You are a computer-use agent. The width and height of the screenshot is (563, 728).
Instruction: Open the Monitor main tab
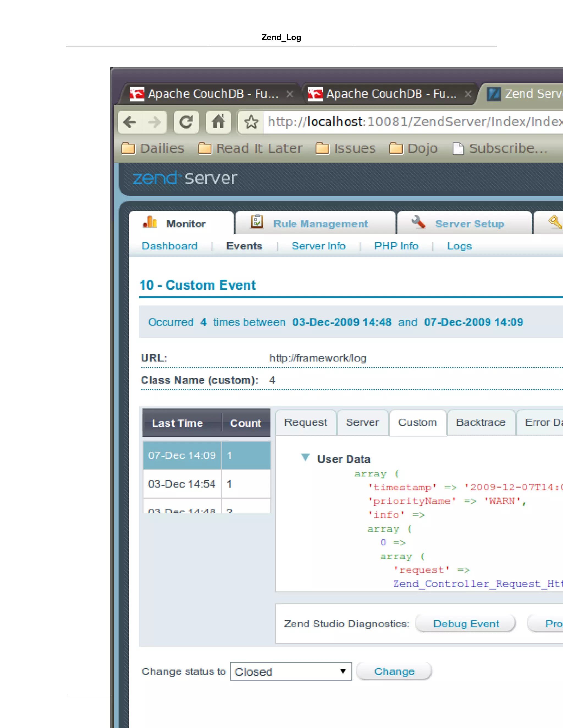(181, 223)
